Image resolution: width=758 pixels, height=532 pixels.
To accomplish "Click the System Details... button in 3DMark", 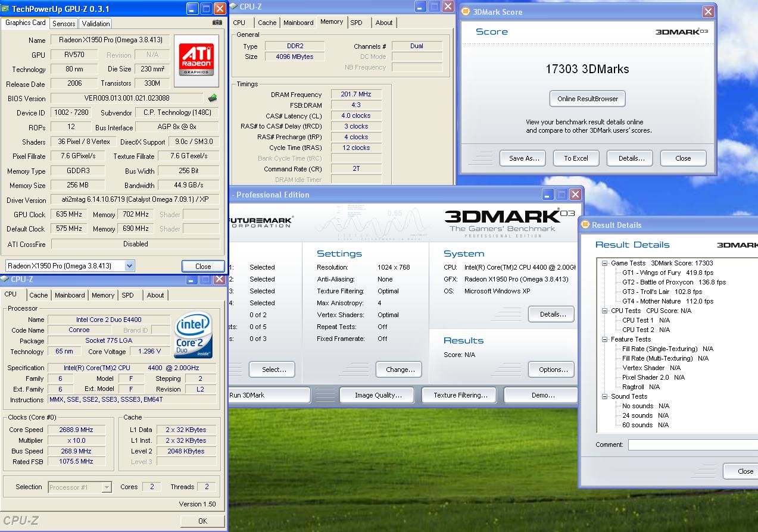I will [x=553, y=314].
